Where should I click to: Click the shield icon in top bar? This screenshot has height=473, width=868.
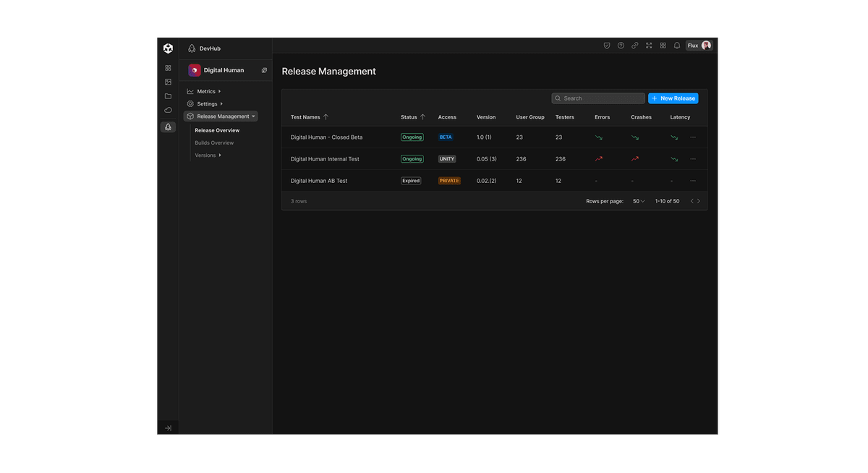point(607,46)
